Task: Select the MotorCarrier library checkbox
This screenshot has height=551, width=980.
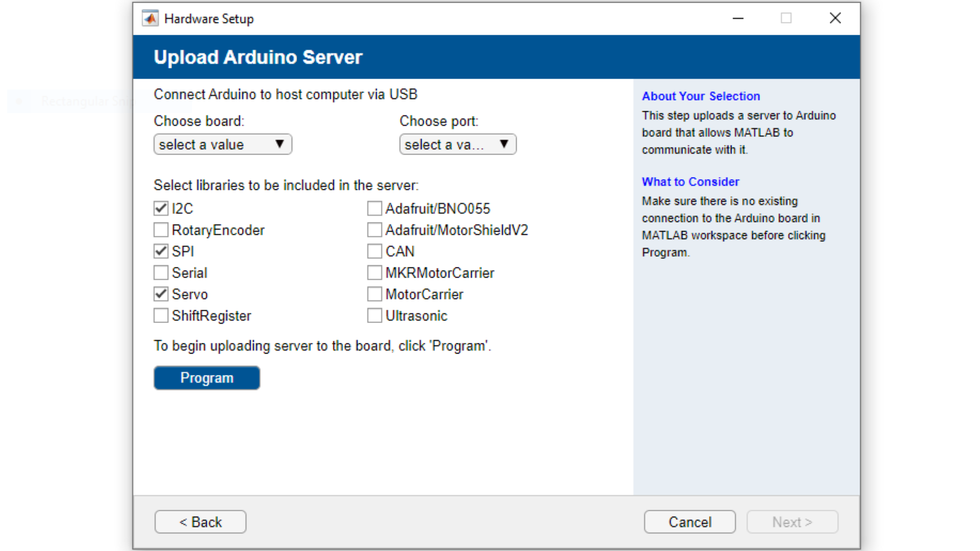Action: (x=374, y=294)
